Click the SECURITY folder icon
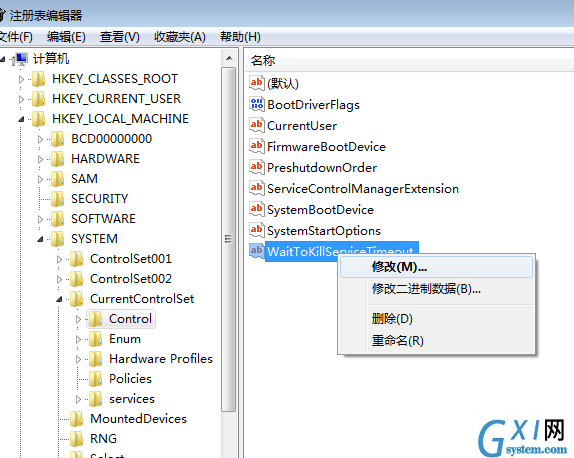Image resolution: width=574 pixels, height=458 pixels. coord(57,199)
